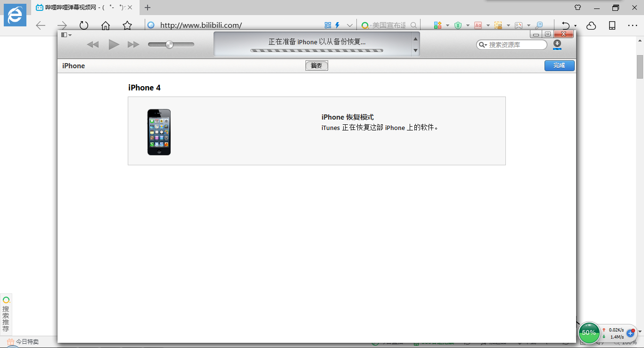Click the red translate Aa icon
This screenshot has width=644, height=348.
coord(478,25)
